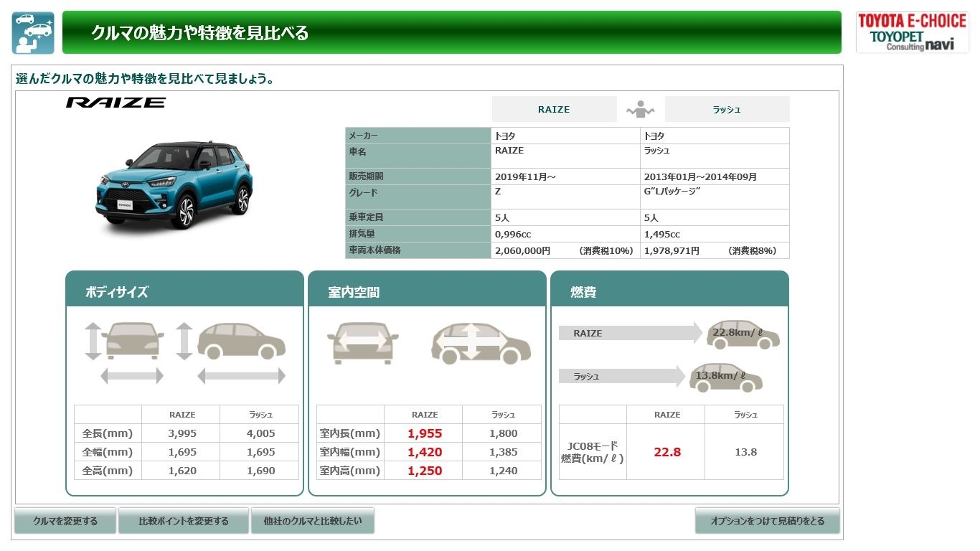Click the 2019年11月～ sales period cell

pos(565,176)
